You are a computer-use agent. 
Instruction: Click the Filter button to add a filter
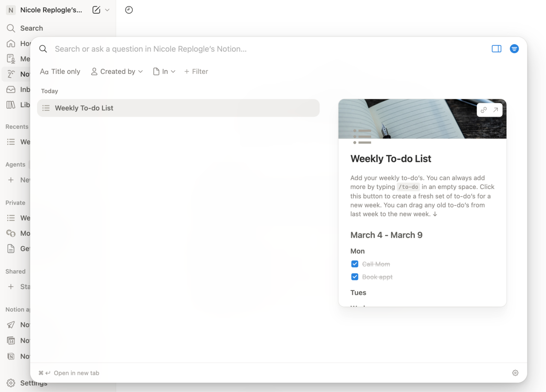pyautogui.click(x=196, y=71)
